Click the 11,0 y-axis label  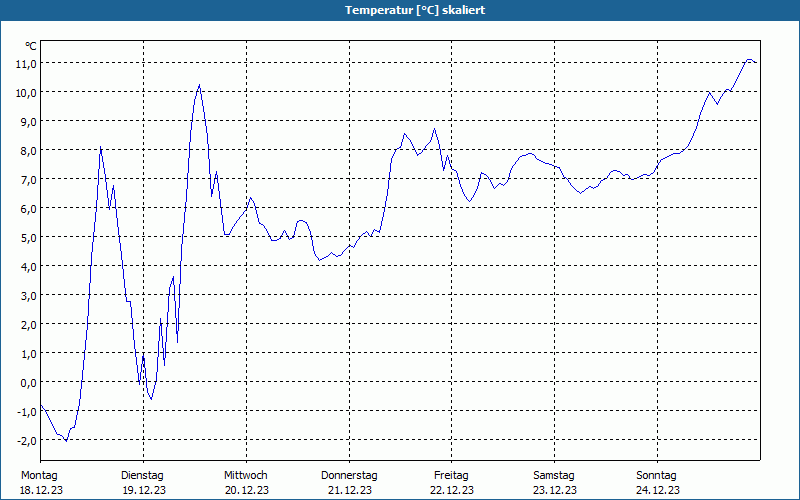26,63
